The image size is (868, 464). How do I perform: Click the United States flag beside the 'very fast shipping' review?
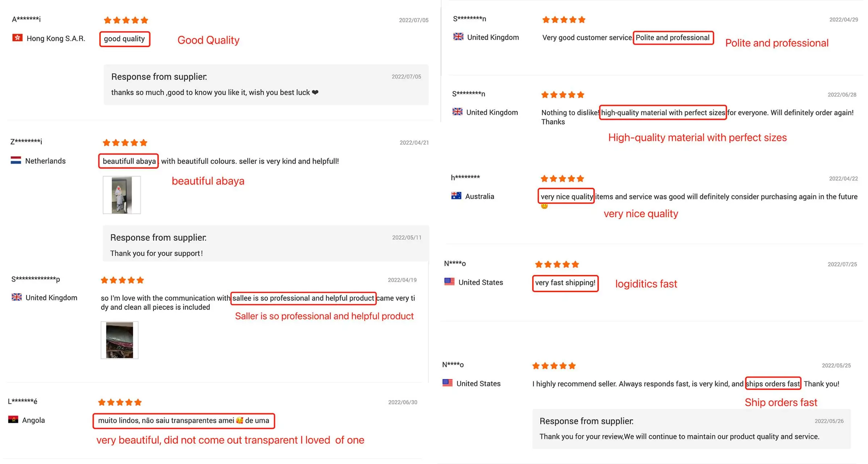pyautogui.click(x=449, y=282)
